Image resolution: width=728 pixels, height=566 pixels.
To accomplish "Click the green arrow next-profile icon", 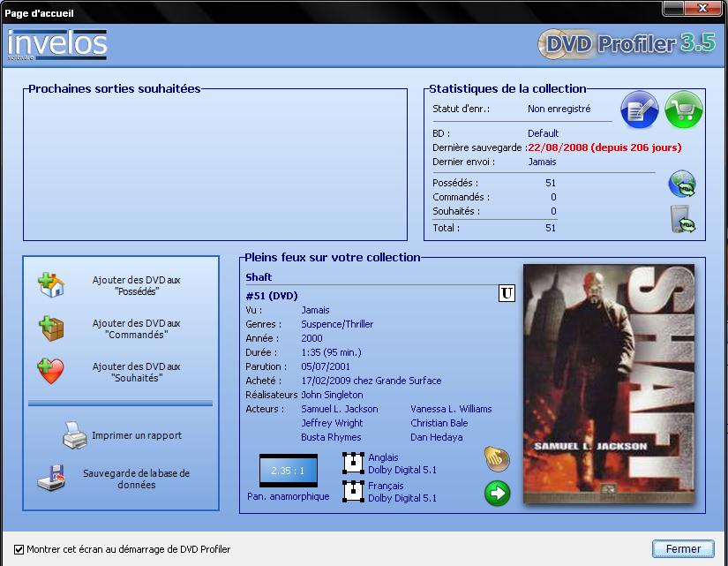I will click(x=498, y=493).
